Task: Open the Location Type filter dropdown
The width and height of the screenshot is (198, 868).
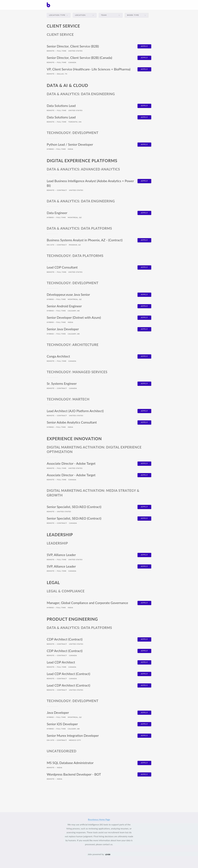Action: coord(59,15)
